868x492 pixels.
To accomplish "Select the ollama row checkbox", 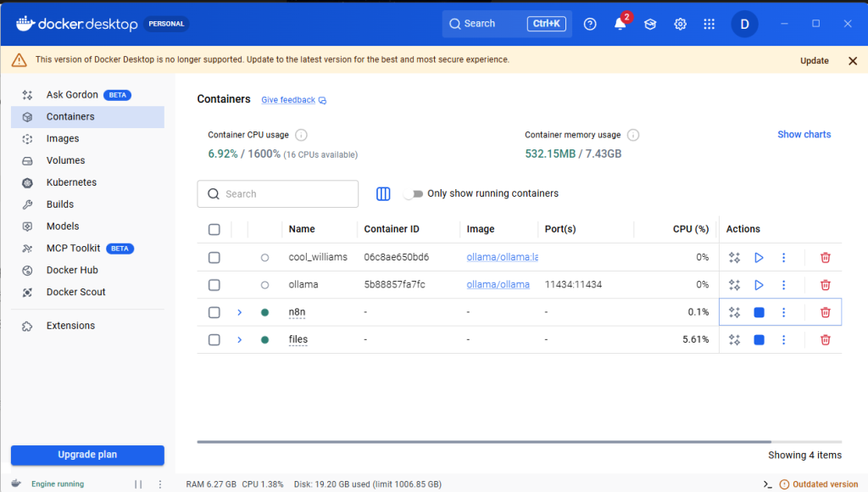I will (x=214, y=285).
